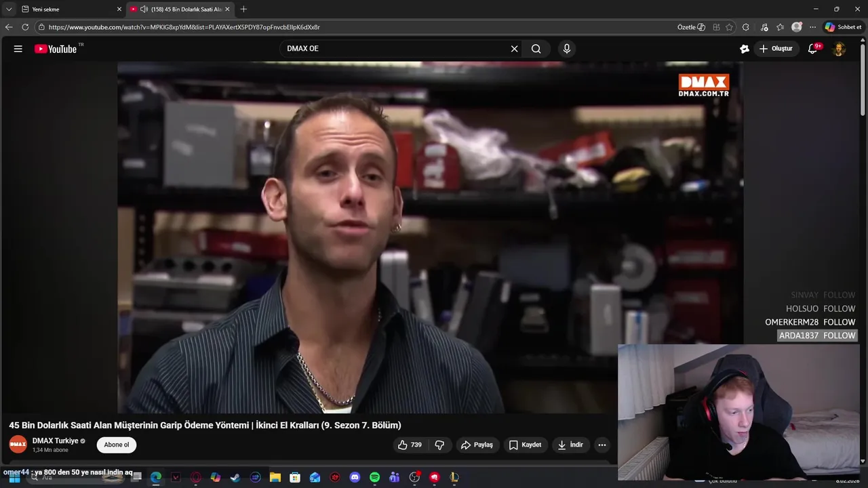Subscribe with the Abone ol button

click(x=117, y=445)
